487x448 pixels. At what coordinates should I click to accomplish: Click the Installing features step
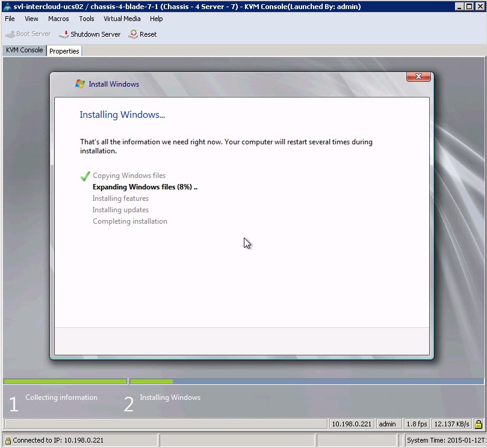(120, 198)
